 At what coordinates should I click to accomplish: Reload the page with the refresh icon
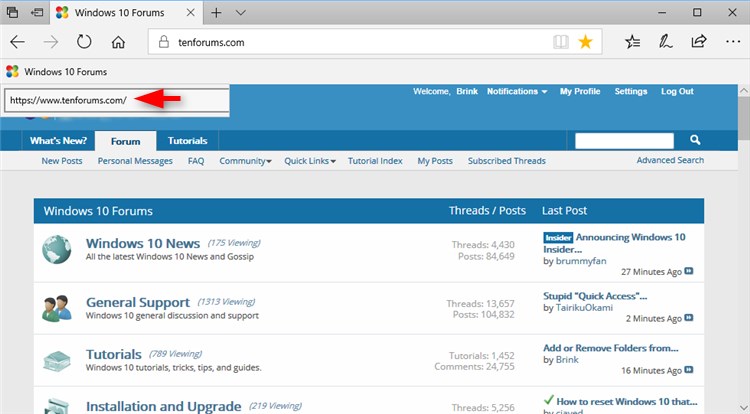[x=84, y=42]
